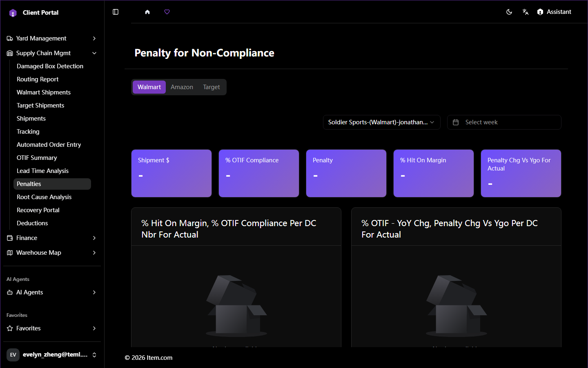The width and height of the screenshot is (588, 368).
Task: Click the Select week date field
Action: coord(504,122)
